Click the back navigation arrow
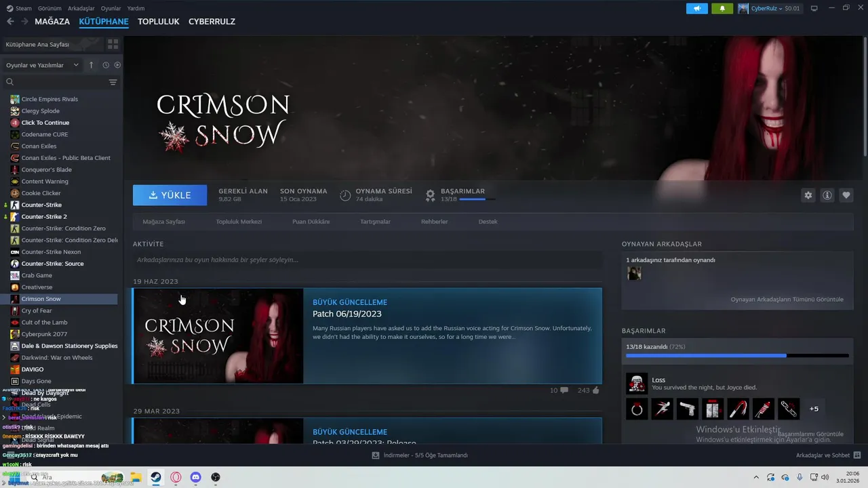 point(10,22)
